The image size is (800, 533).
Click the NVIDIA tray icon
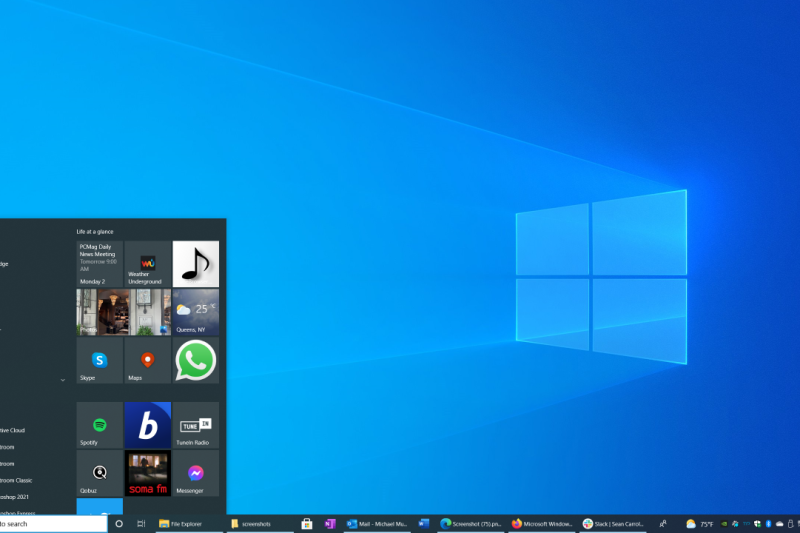[x=724, y=524]
